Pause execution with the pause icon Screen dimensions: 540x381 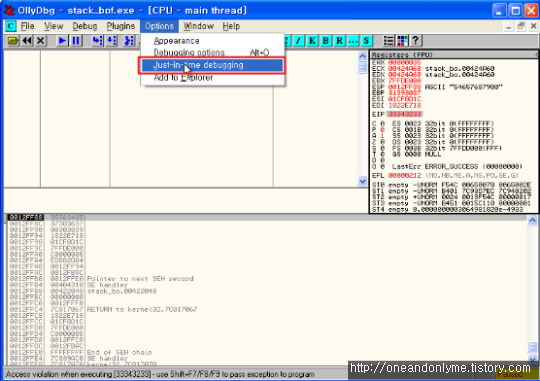[76, 41]
